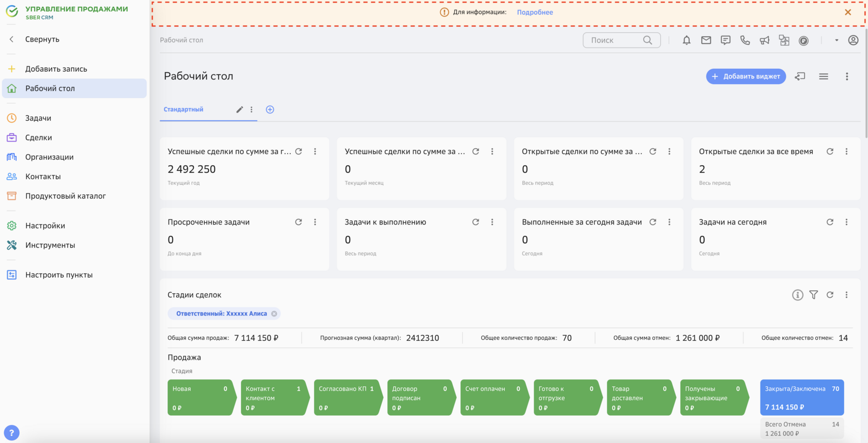Open the user profile icon
The image size is (868, 443).
pyautogui.click(x=853, y=40)
